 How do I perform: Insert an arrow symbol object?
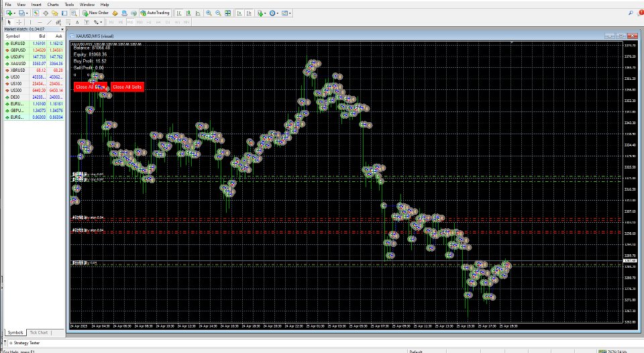click(x=96, y=22)
